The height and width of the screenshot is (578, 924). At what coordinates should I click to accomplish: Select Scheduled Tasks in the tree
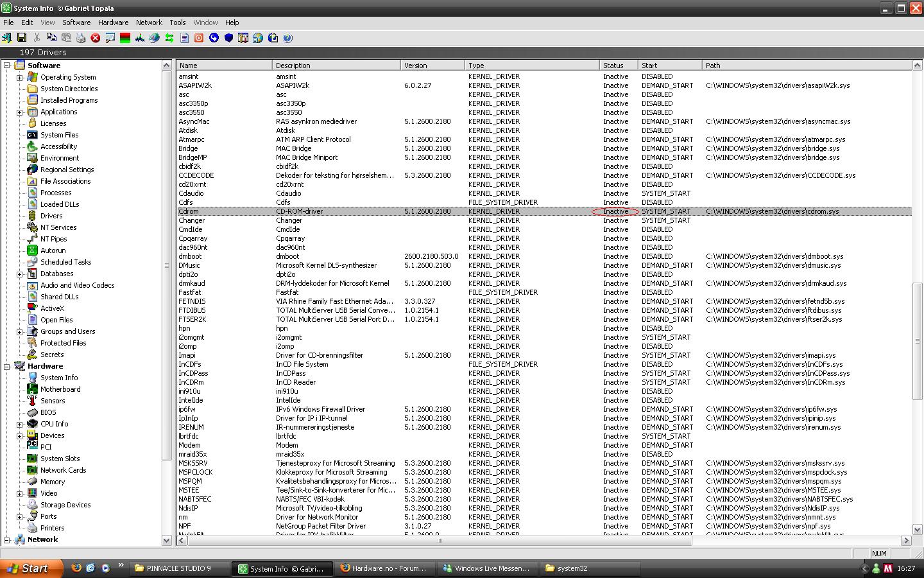coord(65,262)
